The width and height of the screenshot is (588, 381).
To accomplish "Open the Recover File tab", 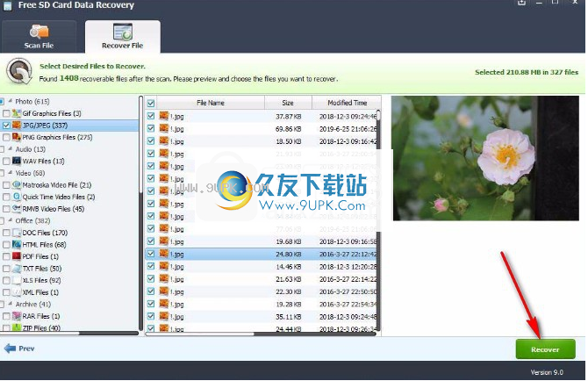I will [123, 36].
